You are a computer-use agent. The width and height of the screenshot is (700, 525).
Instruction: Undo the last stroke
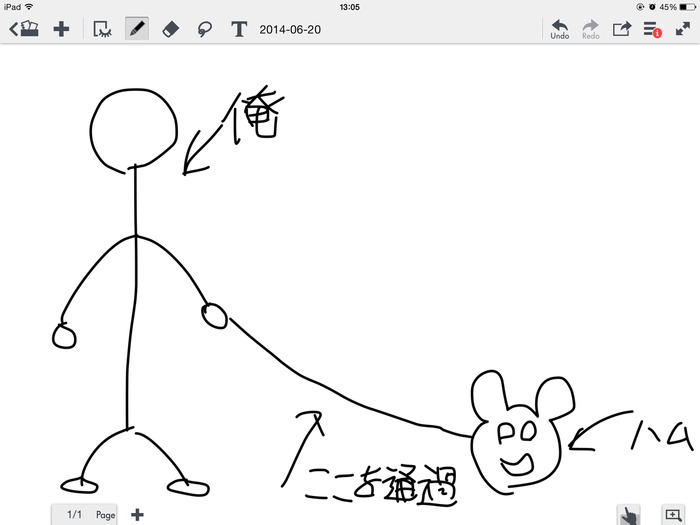coord(559,29)
